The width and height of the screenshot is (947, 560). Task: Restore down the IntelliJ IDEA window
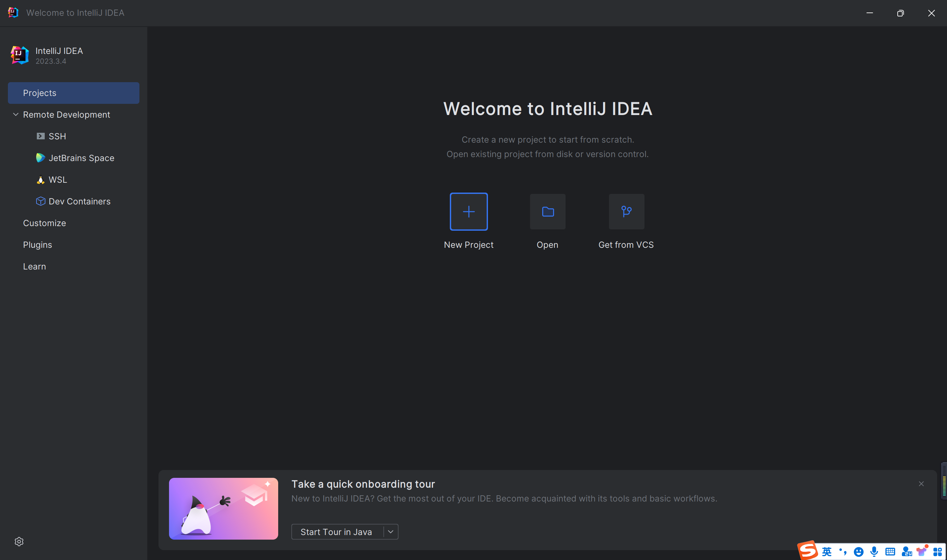tap(901, 13)
